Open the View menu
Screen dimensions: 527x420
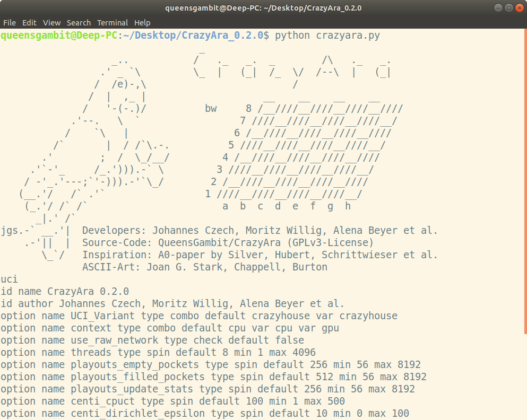click(51, 23)
